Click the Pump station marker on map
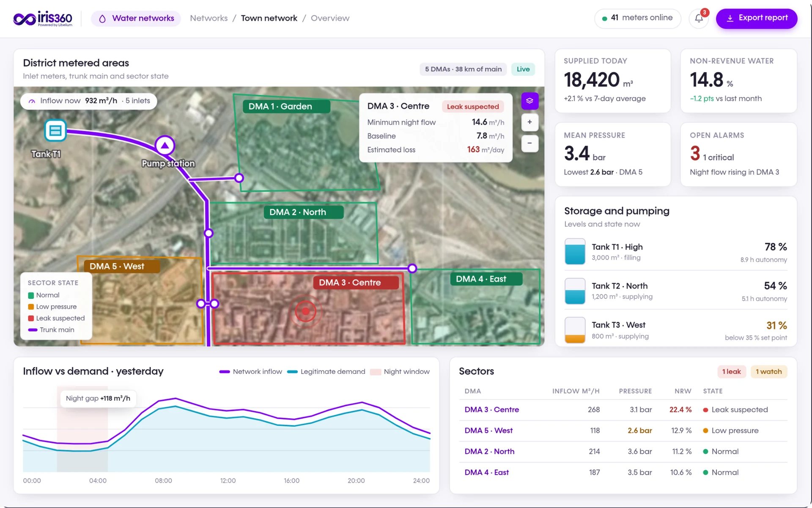Screen dimensions: 812x508 165,146
